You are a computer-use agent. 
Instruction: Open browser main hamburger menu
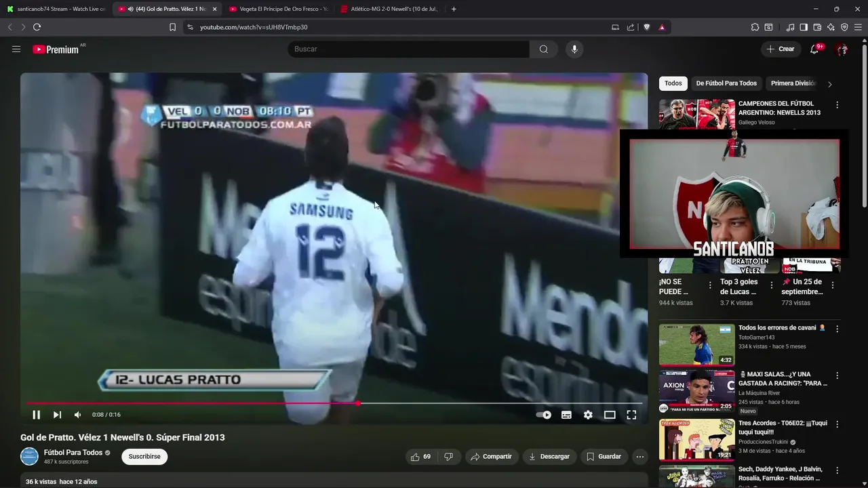coord(858,27)
